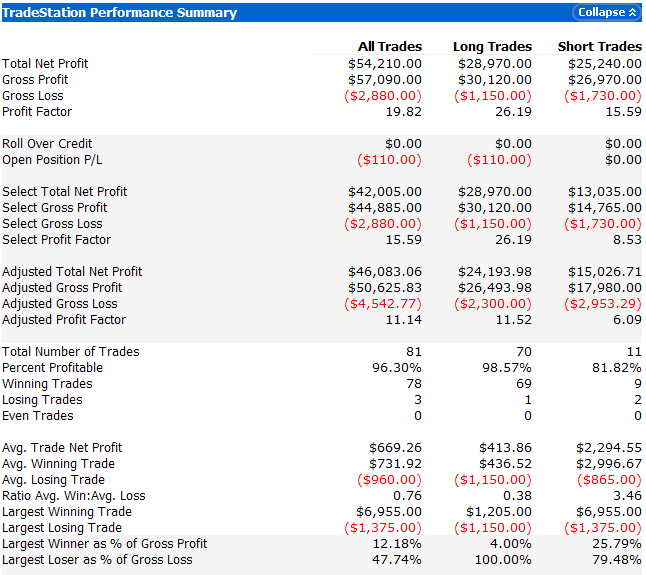This screenshot has width=646, height=575.
Task: Click the $46,083.06 adjusted net profit value
Action: pos(385,272)
